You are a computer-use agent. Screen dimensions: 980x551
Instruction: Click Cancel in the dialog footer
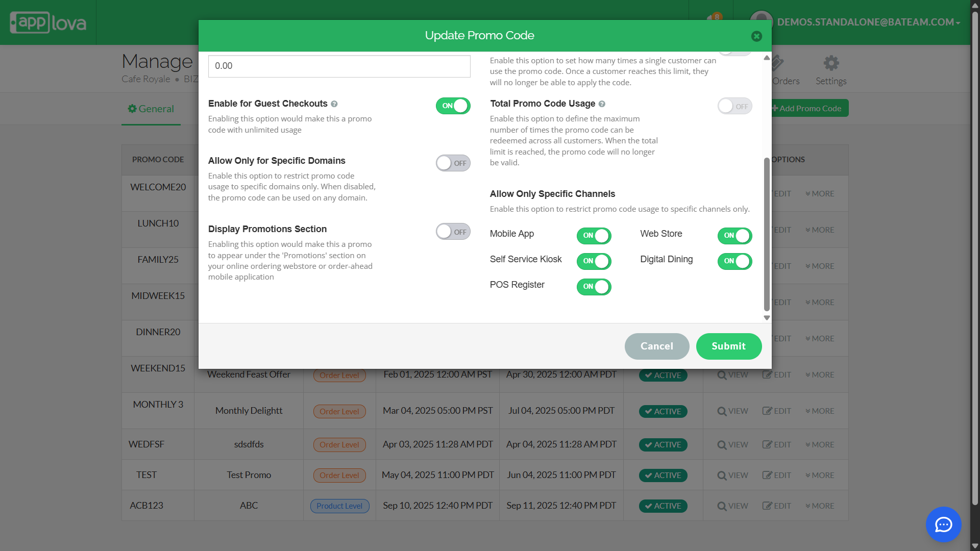pyautogui.click(x=656, y=346)
